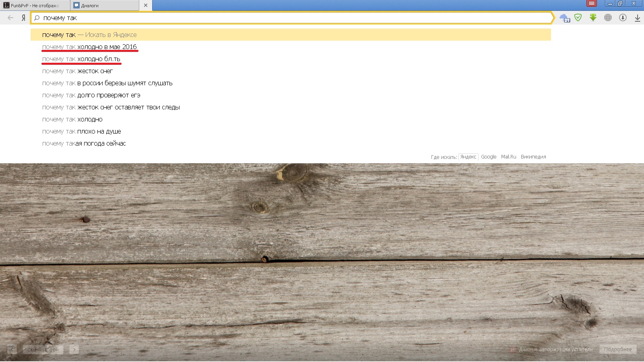Click the Yandex Я logo icon

[x=23, y=18]
